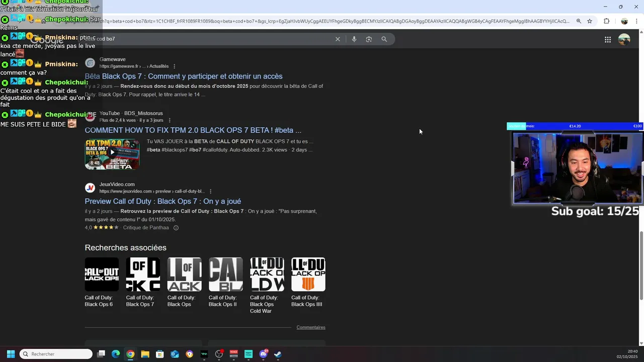The height and width of the screenshot is (362, 644).
Task: Launch Microsoft Edge from taskbar
Action: click(x=116, y=354)
